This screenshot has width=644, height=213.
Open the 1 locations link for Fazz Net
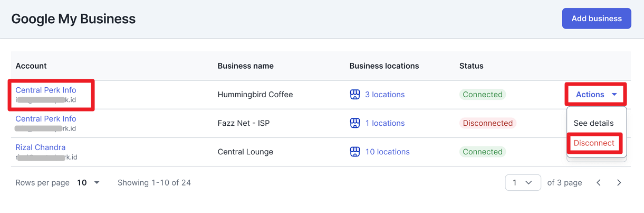pos(385,123)
